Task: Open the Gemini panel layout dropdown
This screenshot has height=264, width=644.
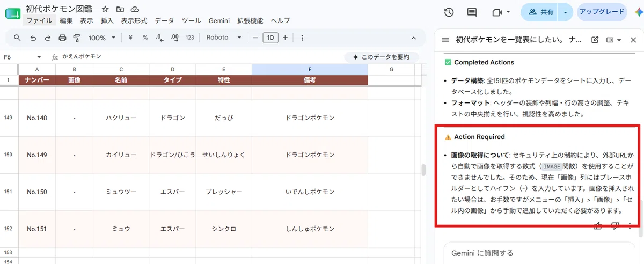Action: click(x=614, y=40)
